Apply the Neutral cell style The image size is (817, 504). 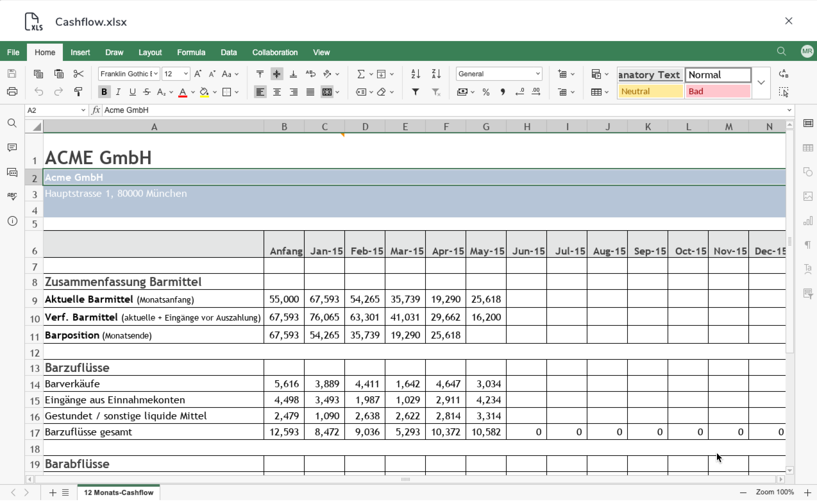[650, 91]
